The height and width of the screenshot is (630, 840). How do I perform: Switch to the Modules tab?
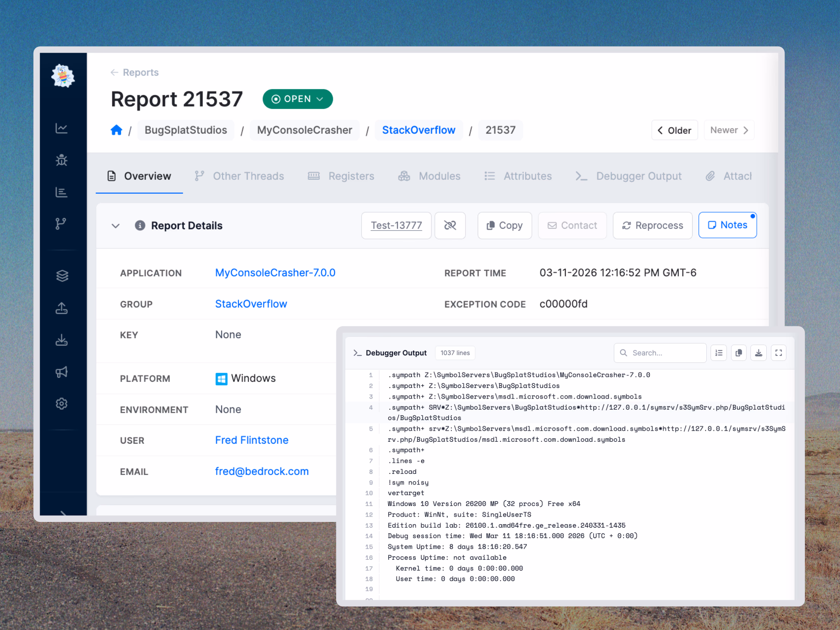[430, 176]
